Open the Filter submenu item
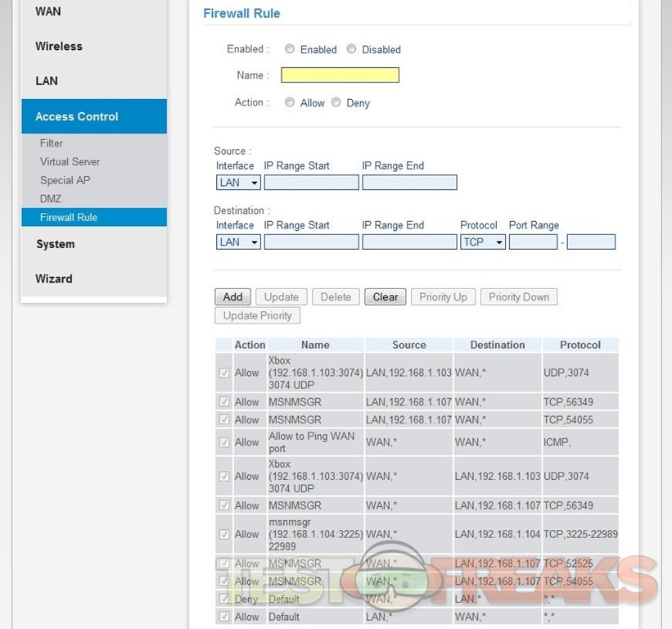Screen dimensions: 672x629 (x=52, y=143)
